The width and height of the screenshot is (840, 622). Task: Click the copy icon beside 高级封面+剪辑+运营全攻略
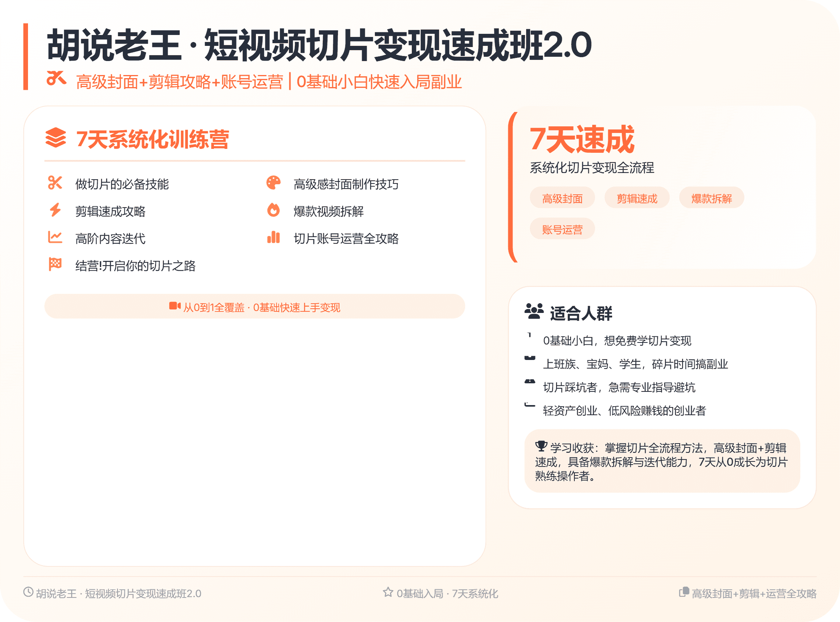(684, 592)
